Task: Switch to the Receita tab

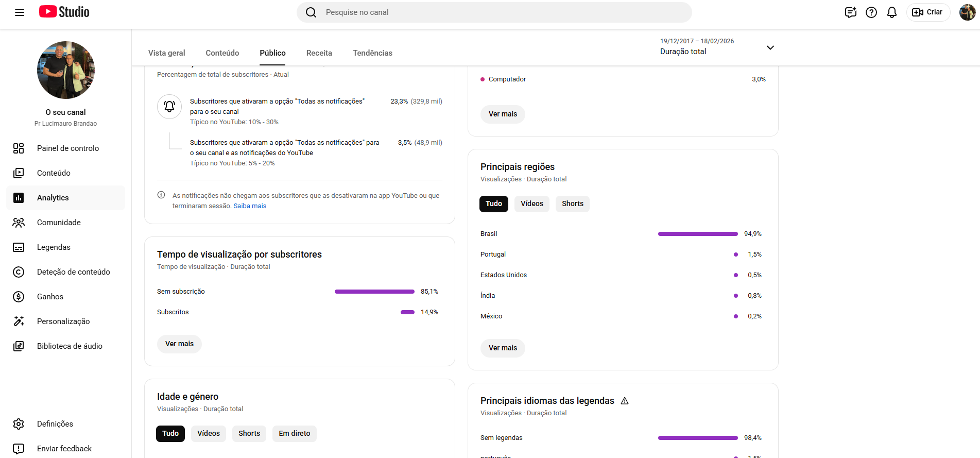Action: click(319, 53)
